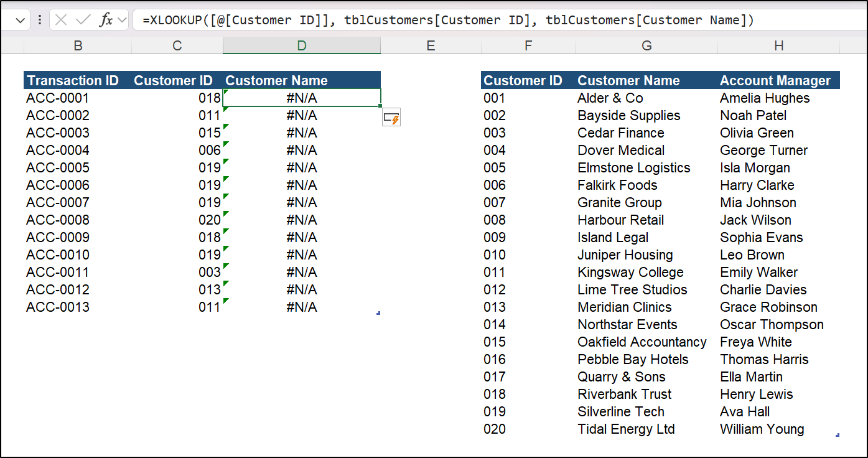868x458 pixels.
Task: Click the Customer ID header above 001
Action: point(528,80)
